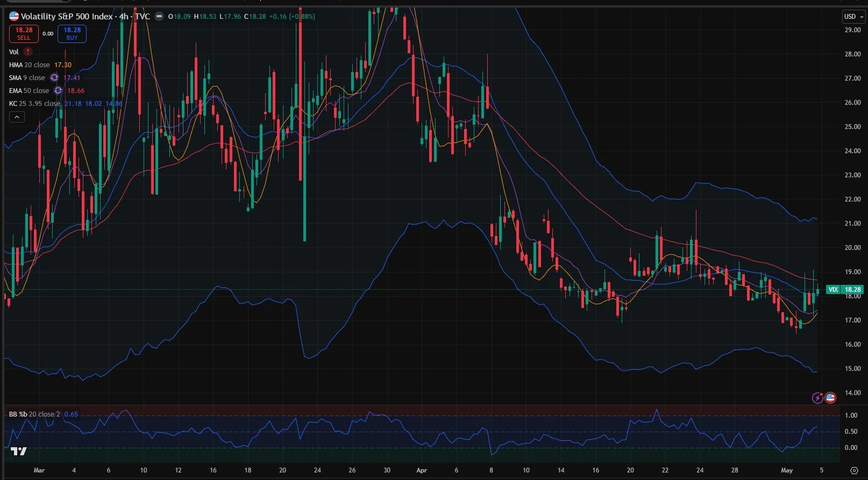This screenshot has height=480, width=868.
Task: Click the 18.28 BUY button
Action: [x=72, y=34]
